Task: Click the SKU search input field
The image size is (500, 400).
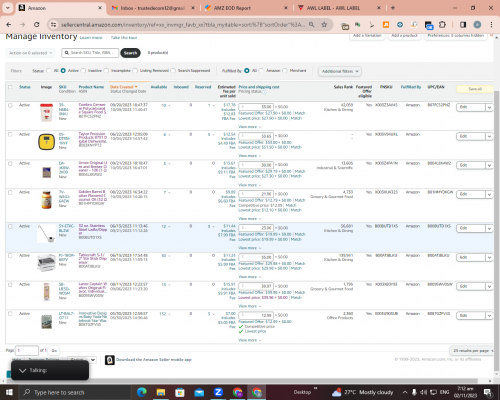Action: 90,53
